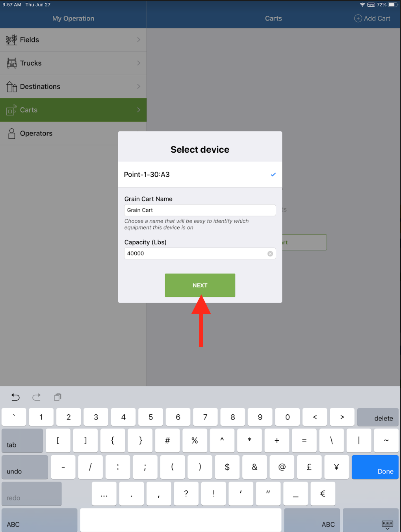The height and width of the screenshot is (532, 401).
Task: Tap the space bar
Action: click(x=181, y=520)
